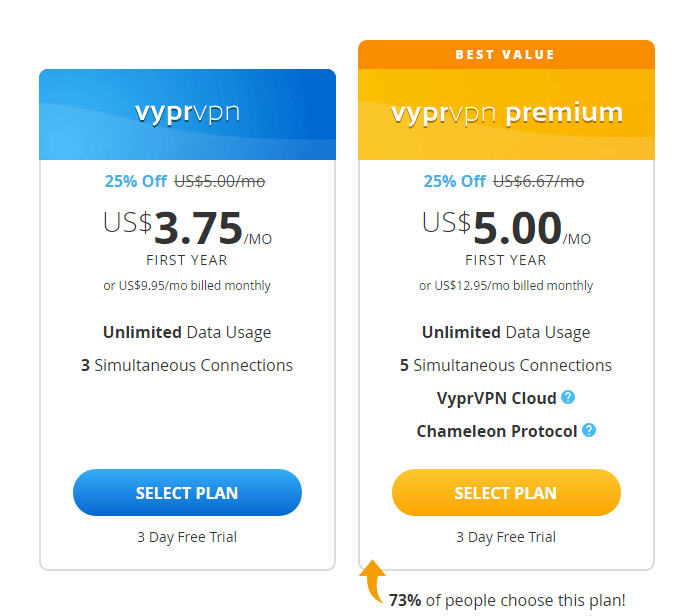Click the US$3.75 per month price

click(187, 228)
